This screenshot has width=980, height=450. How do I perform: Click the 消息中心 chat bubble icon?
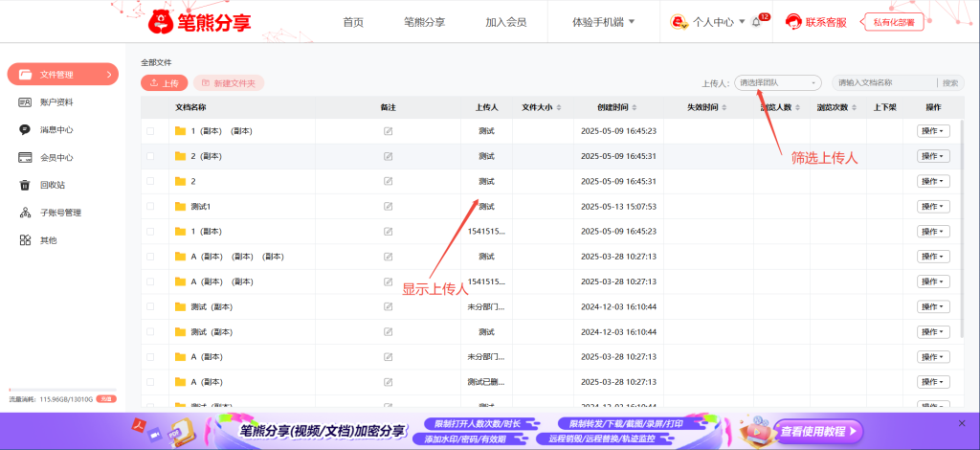pyautogui.click(x=25, y=129)
